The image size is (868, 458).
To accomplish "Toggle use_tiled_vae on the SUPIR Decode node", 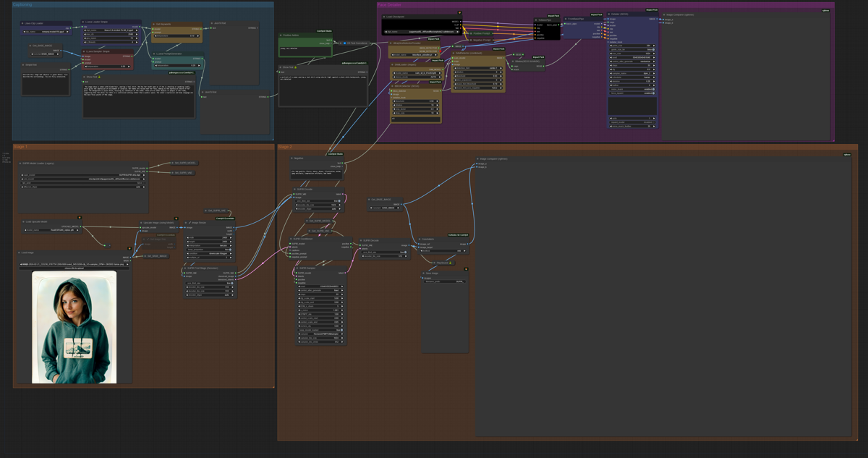I will [404, 252].
